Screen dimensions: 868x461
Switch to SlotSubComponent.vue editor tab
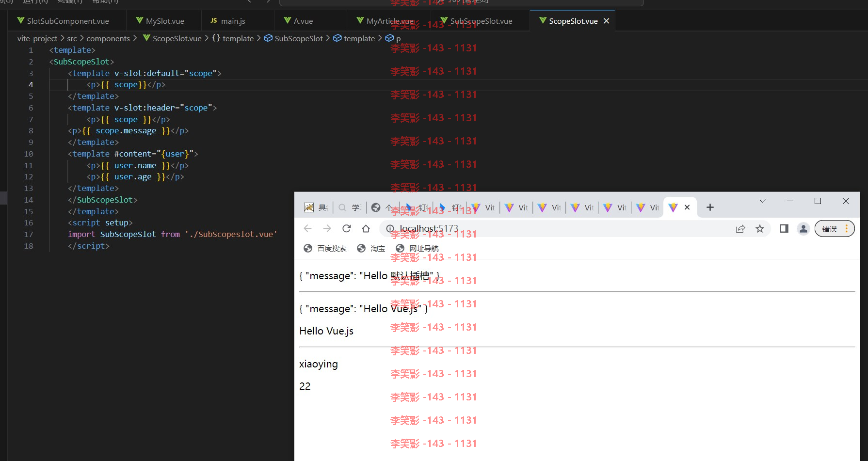pos(63,21)
